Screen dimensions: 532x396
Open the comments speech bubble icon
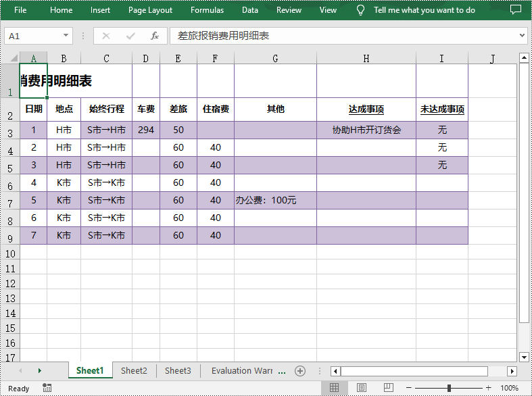(515, 10)
